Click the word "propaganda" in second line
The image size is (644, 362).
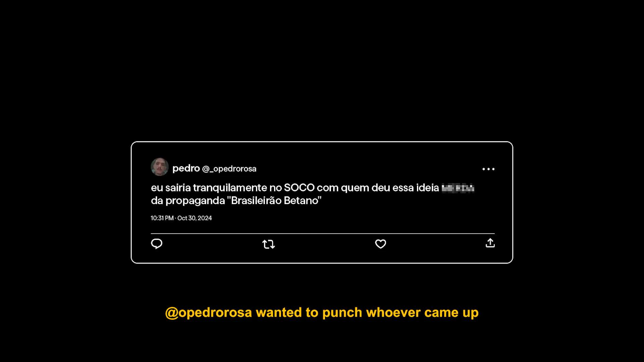pyautogui.click(x=195, y=201)
